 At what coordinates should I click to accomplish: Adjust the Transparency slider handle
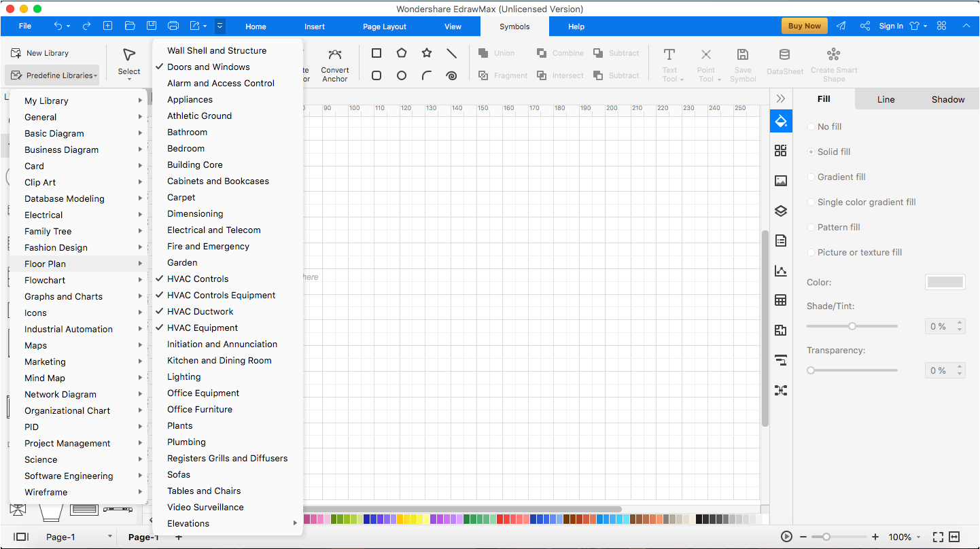(811, 370)
